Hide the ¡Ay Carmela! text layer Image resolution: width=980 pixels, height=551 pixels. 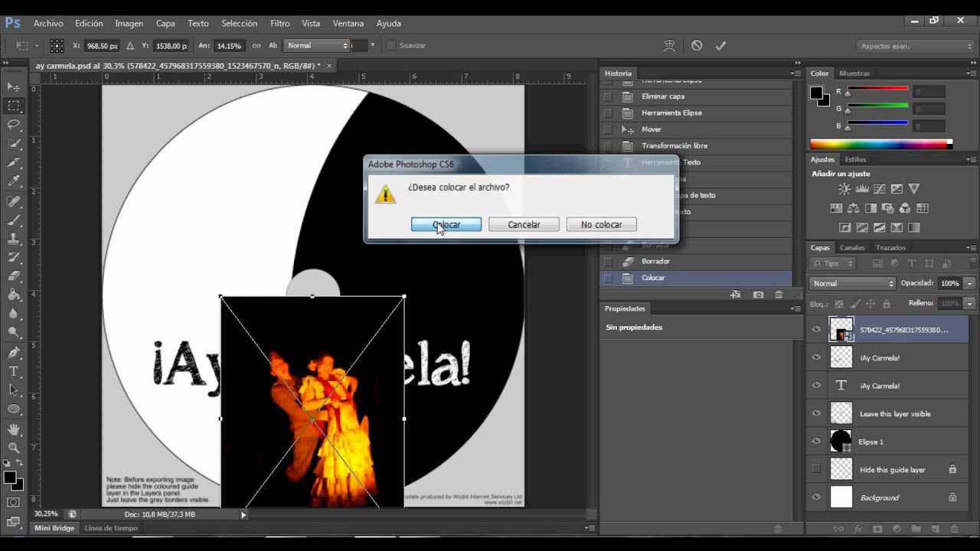816,386
